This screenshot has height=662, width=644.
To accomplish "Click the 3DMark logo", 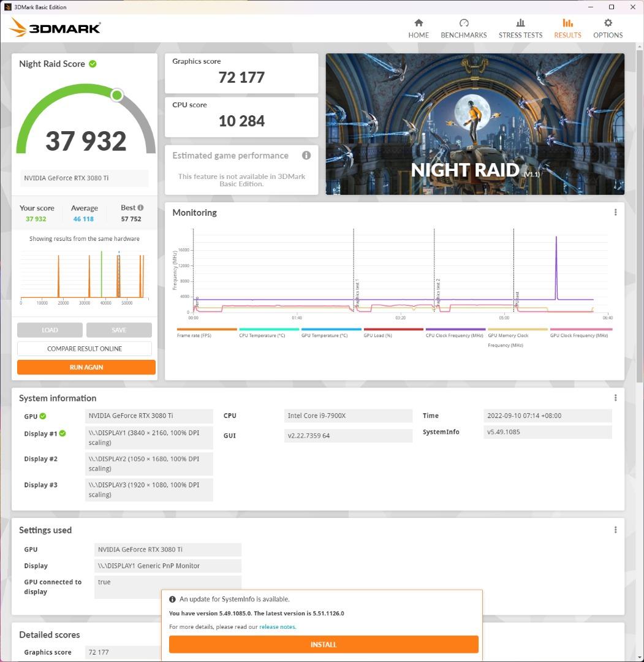I will click(55, 28).
